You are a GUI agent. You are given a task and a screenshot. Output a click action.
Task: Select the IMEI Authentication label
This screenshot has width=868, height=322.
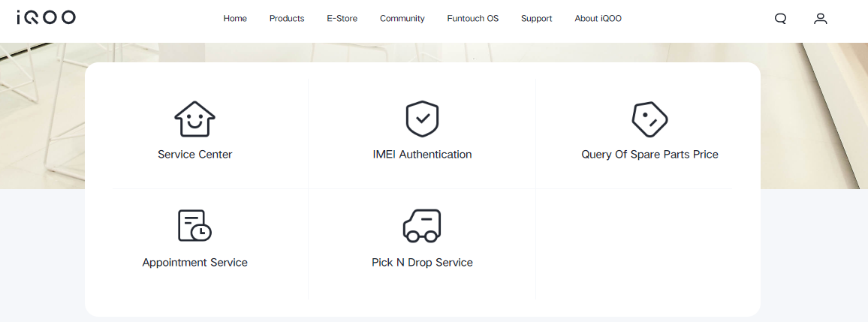pyautogui.click(x=422, y=155)
